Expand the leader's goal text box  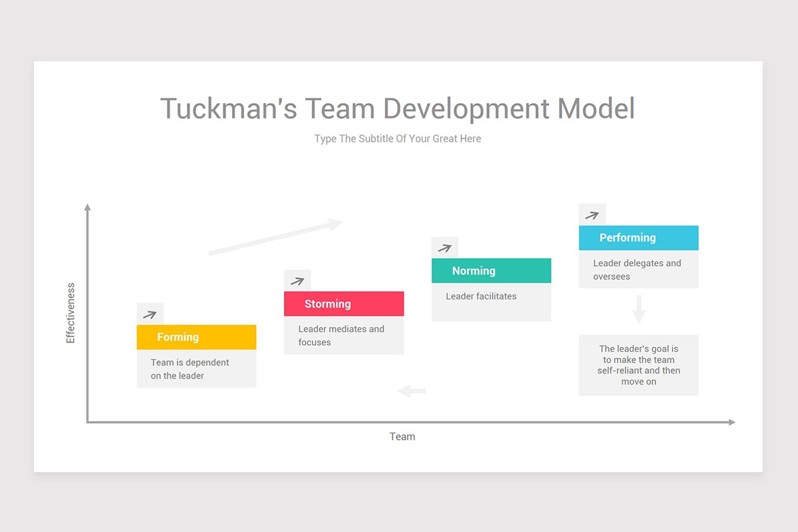[x=638, y=364]
